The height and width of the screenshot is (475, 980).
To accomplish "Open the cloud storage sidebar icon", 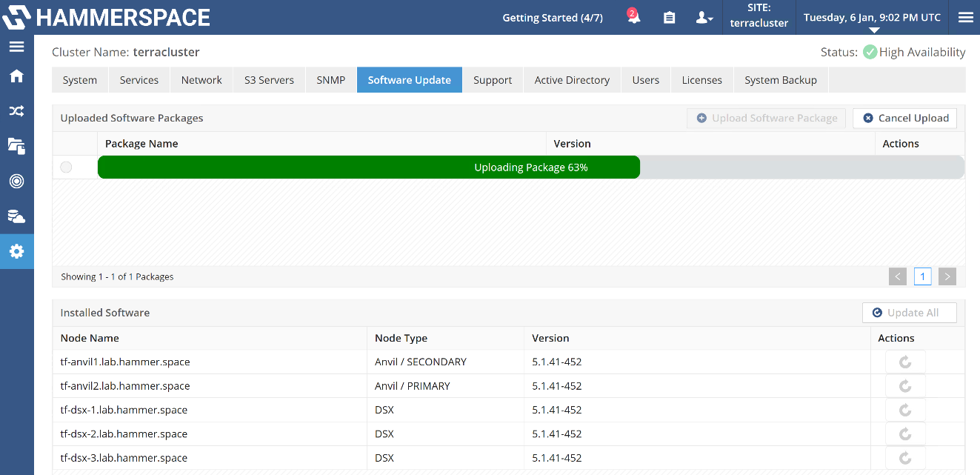I will point(16,216).
